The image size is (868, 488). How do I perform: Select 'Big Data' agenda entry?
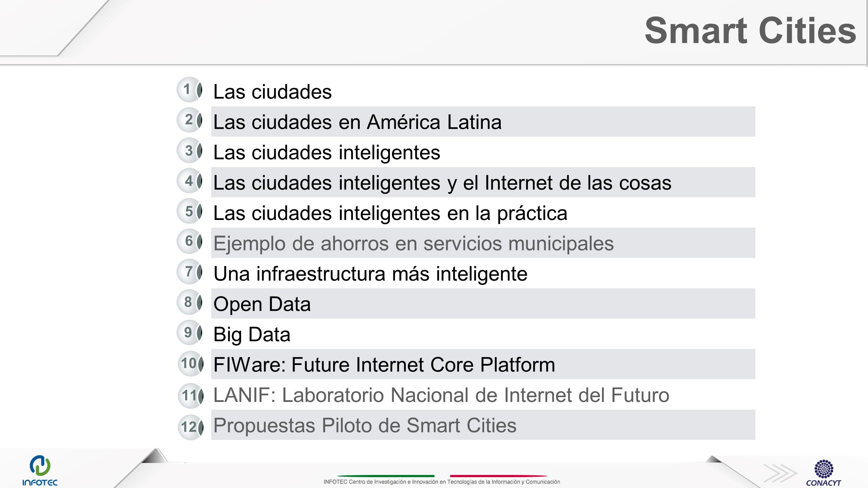pos(252,334)
